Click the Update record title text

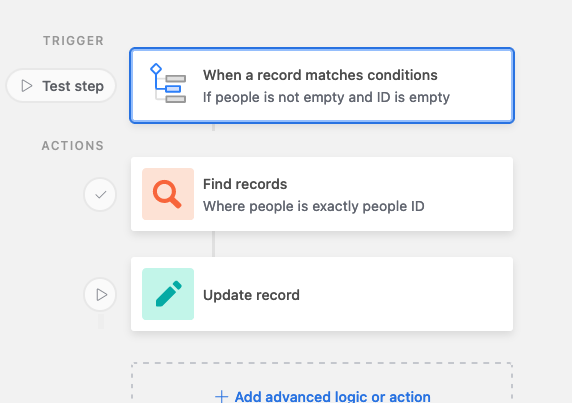click(x=251, y=295)
